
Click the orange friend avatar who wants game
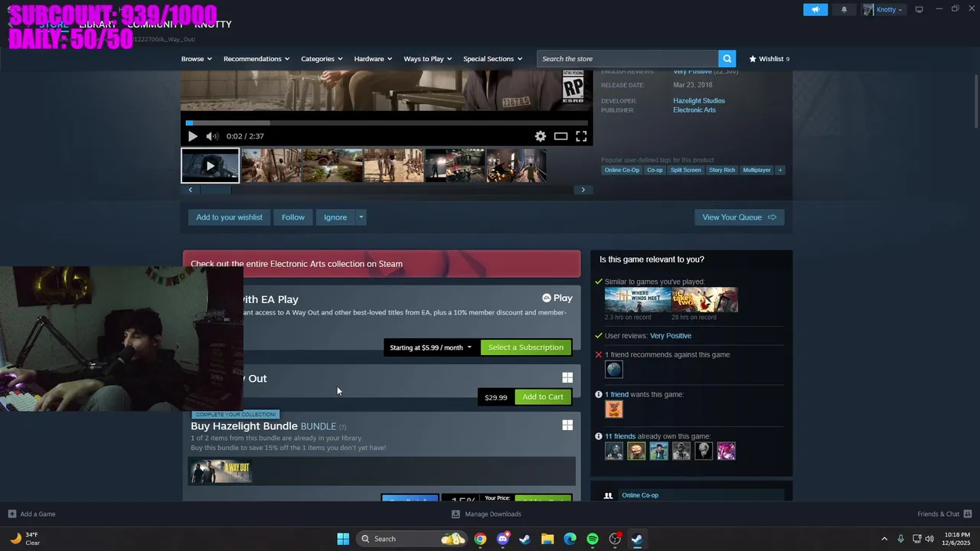[x=614, y=409]
